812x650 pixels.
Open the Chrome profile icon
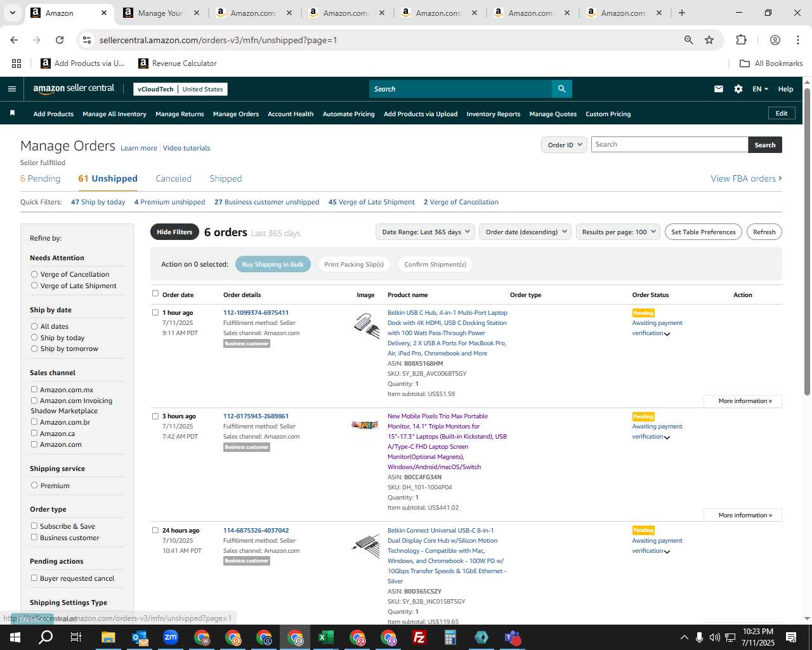775,40
